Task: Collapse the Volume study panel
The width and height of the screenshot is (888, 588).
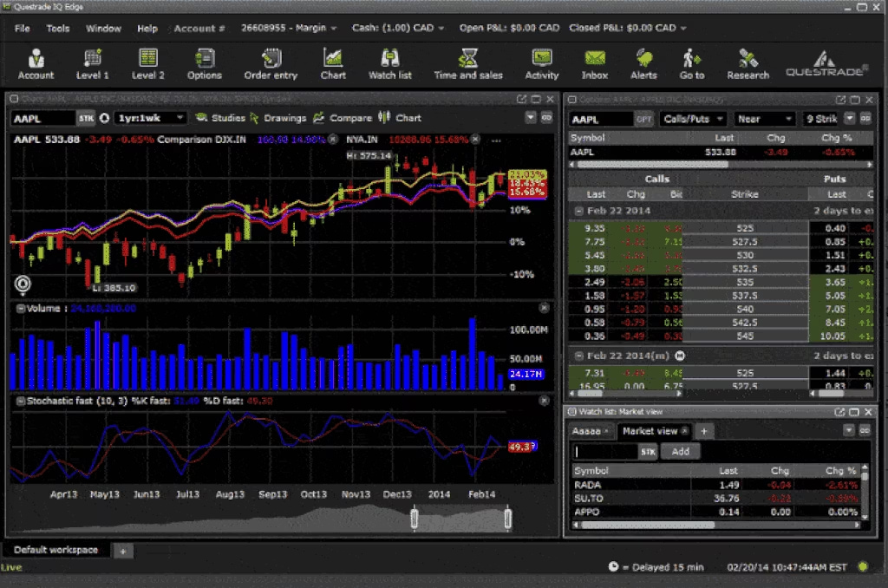Action: coord(20,308)
